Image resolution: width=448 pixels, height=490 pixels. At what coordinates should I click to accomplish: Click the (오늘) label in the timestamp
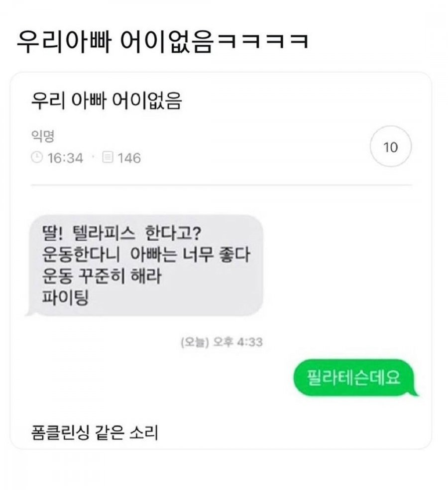pos(195,342)
